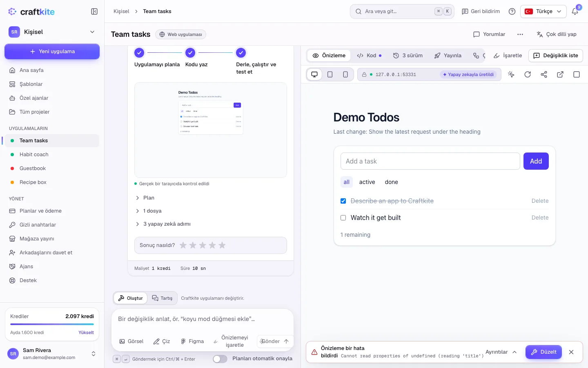Image resolution: width=588 pixels, height=368 pixels.
Task: Open preview in new window icon
Action: [560, 74]
